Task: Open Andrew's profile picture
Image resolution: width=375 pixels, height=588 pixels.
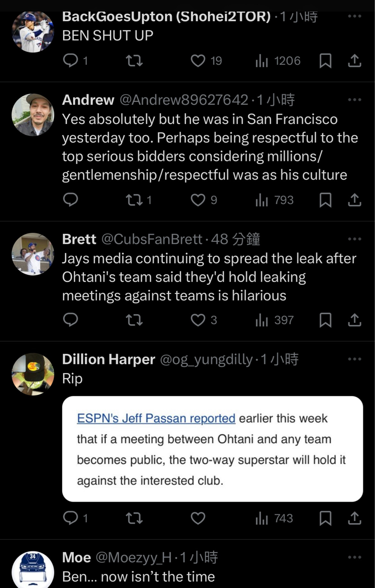Action: (33, 115)
